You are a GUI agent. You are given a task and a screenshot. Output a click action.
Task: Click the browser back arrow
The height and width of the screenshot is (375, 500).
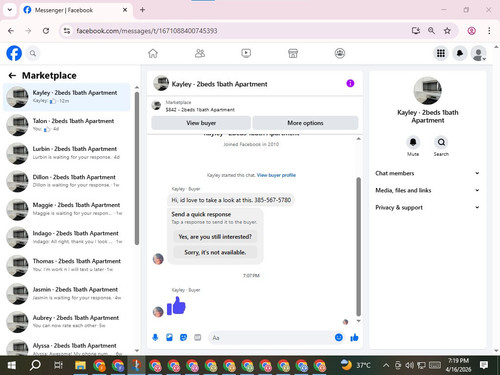pyautogui.click(x=11, y=31)
